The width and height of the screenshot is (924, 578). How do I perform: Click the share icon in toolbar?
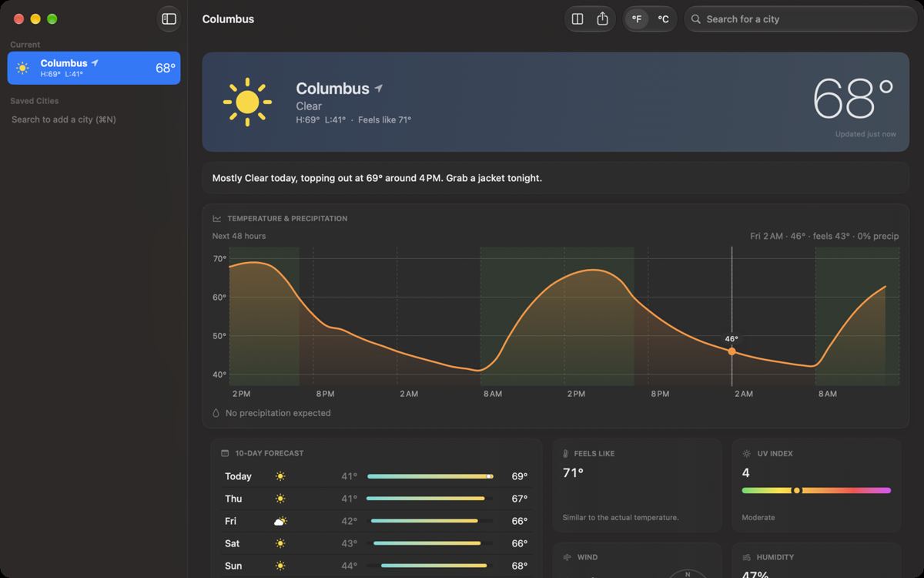[x=603, y=19]
